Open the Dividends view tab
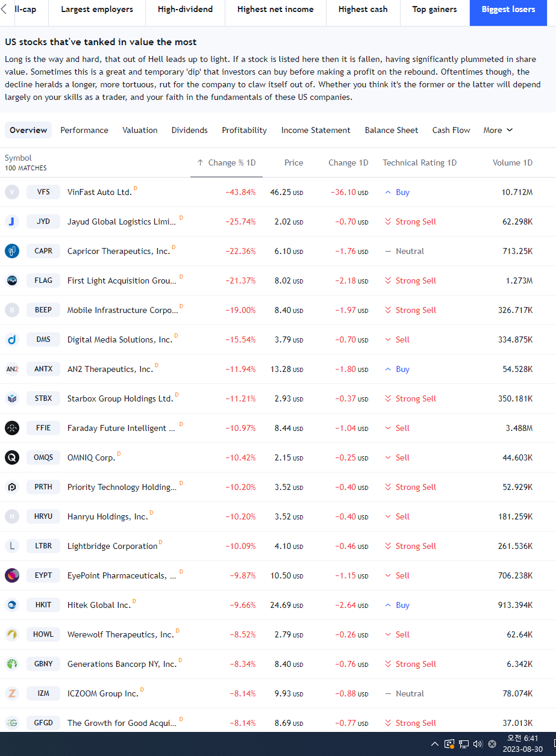The height and width of the screenshot is (756, 556). click(x=190, y=130)
